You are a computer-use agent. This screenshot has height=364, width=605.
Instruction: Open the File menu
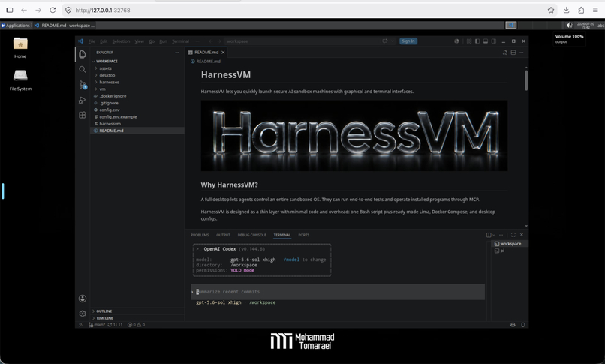pyautogui.click(x=92, y=41)
